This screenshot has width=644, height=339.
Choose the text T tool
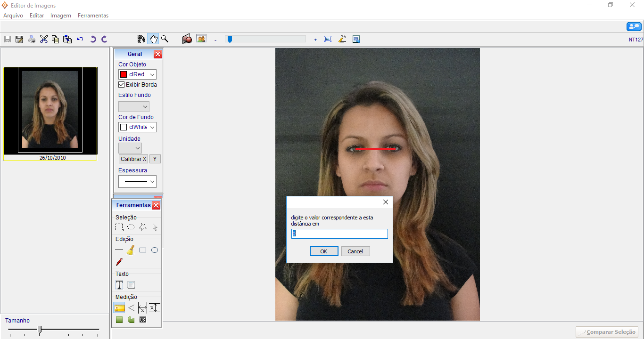click(x=119, y=285)
